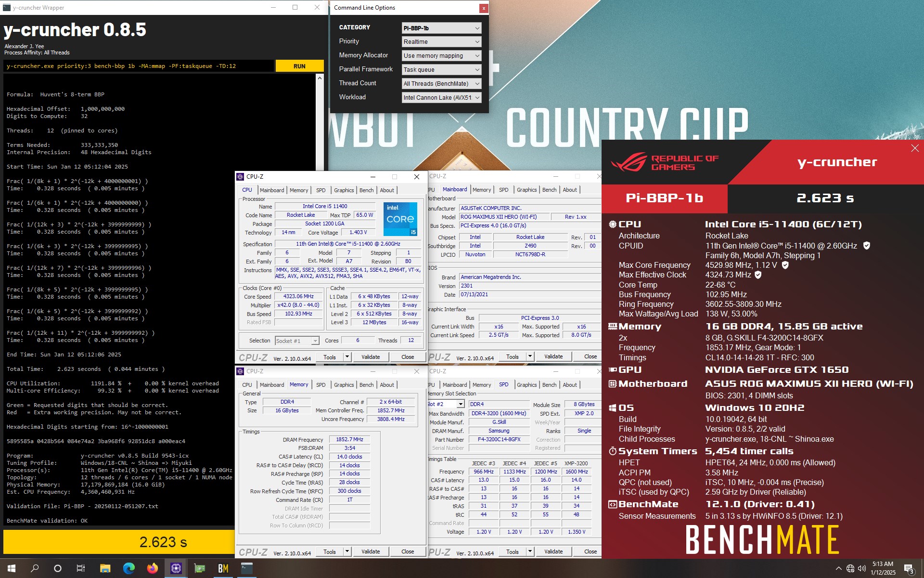Click the yellow RUN button
Image resolution: width=924 pixels, height=578 pixels.
(299, 66)
